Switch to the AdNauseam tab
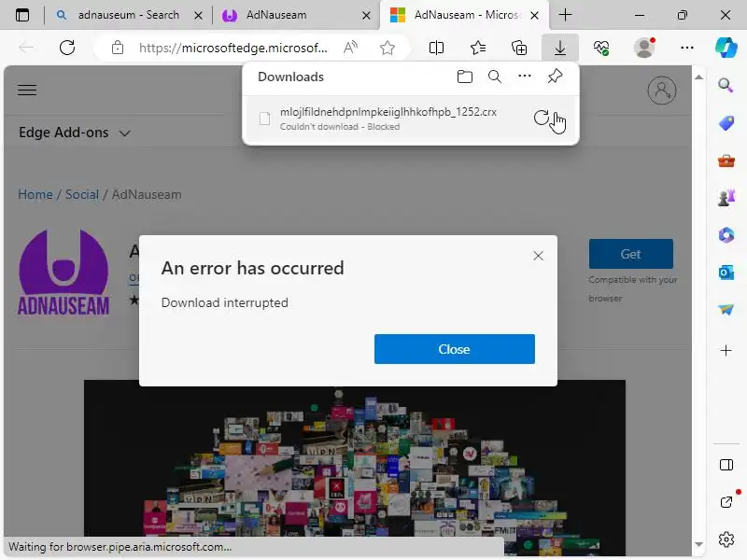Viewport: 747px width, 560px height. coord(295,15)
